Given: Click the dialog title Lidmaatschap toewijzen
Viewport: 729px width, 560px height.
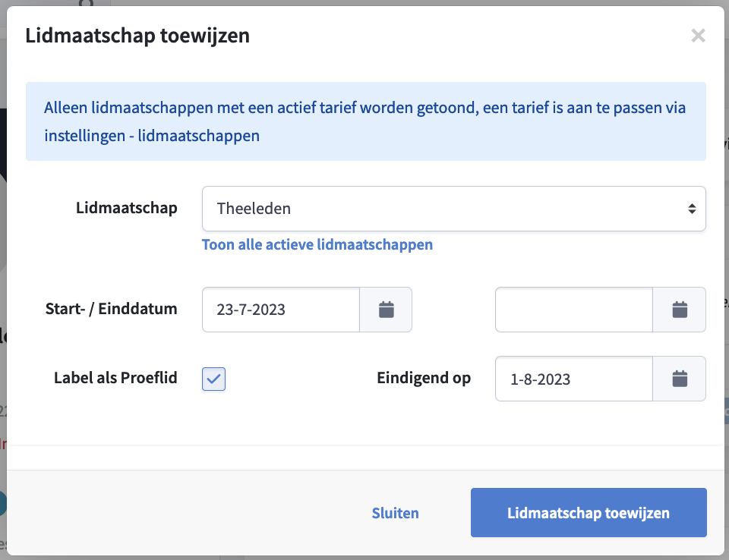Looking at the screenshot, I should (x=137, y=36).
